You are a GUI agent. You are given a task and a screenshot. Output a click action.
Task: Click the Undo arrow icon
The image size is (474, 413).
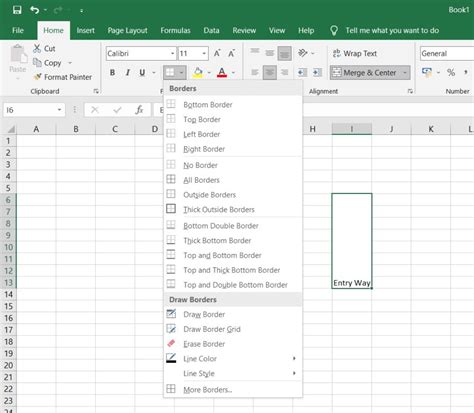click(x=35, y=10)
